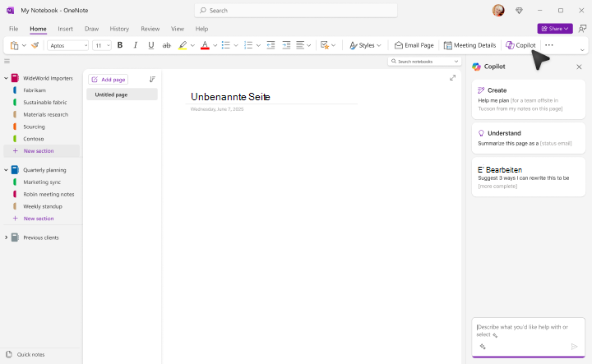
Task: Click the Share button
Action: click(555, 29)
